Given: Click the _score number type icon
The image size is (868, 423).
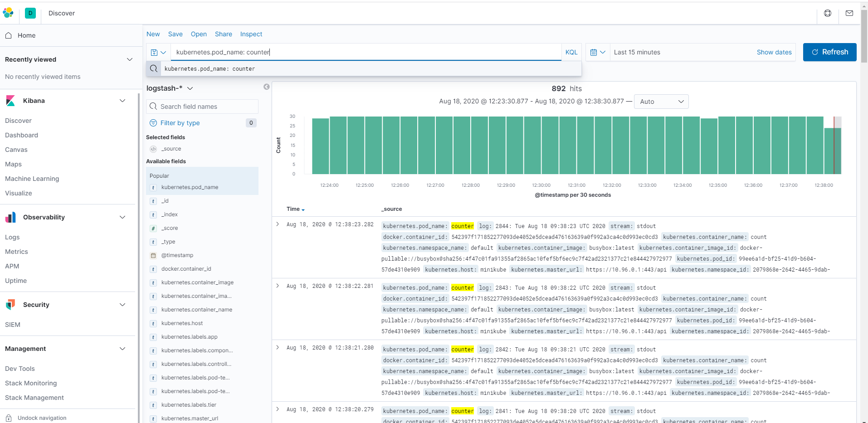Looking at the screenshot, I should pos(153,228).
